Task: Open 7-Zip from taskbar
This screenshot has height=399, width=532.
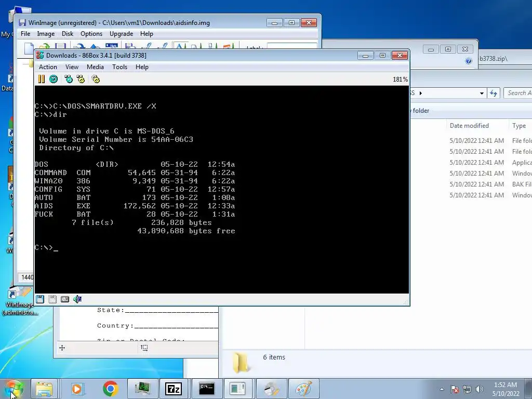Action: point(175,389)
